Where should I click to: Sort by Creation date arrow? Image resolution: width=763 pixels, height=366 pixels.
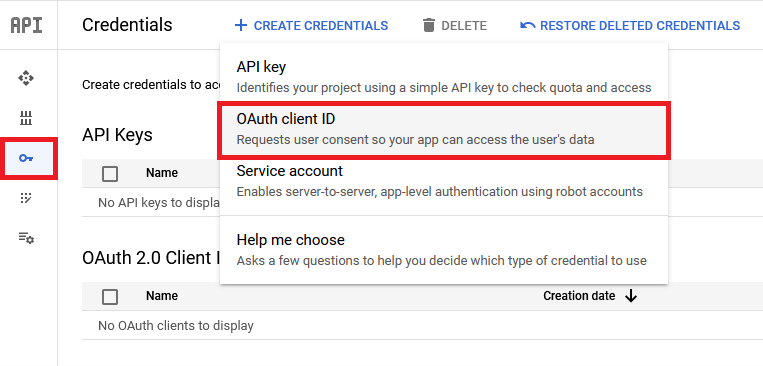[x=631, y=295]
